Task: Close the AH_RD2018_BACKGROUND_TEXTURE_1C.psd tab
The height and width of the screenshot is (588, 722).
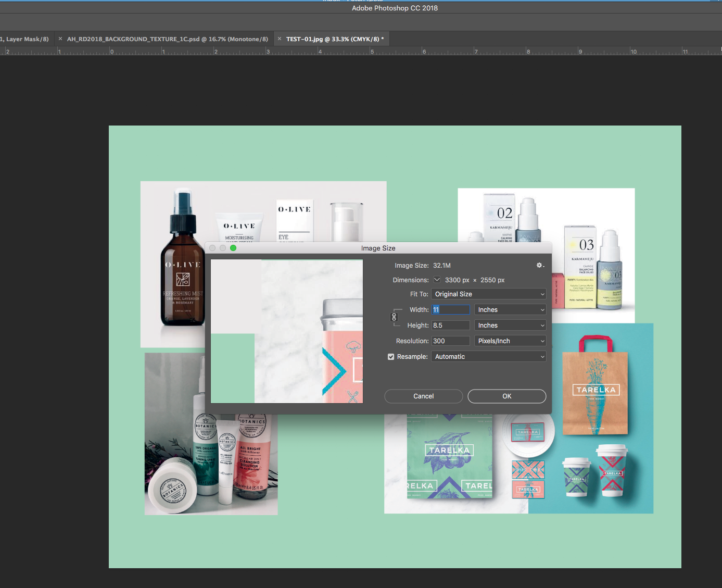Action: coord(59,39)
